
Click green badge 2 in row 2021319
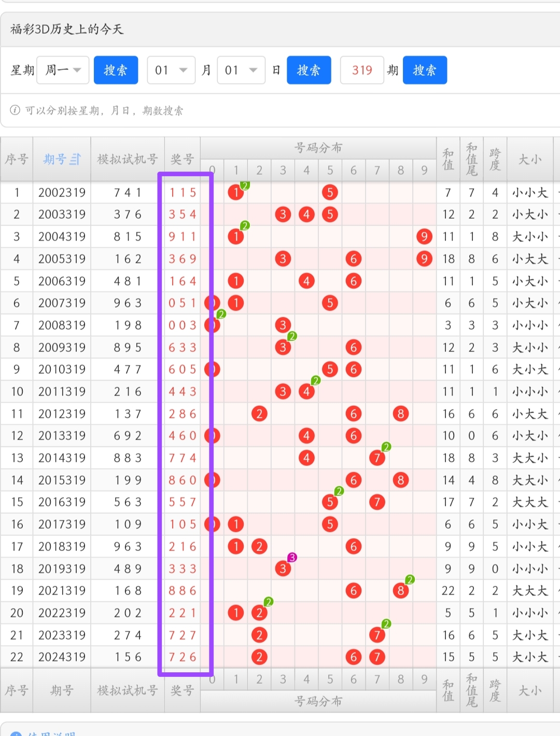tap(410, 580)
